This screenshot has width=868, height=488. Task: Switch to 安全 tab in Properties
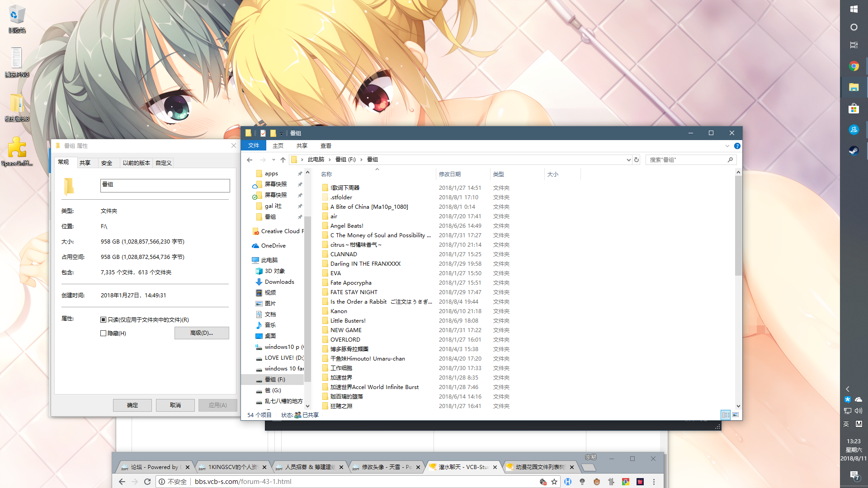107,163
